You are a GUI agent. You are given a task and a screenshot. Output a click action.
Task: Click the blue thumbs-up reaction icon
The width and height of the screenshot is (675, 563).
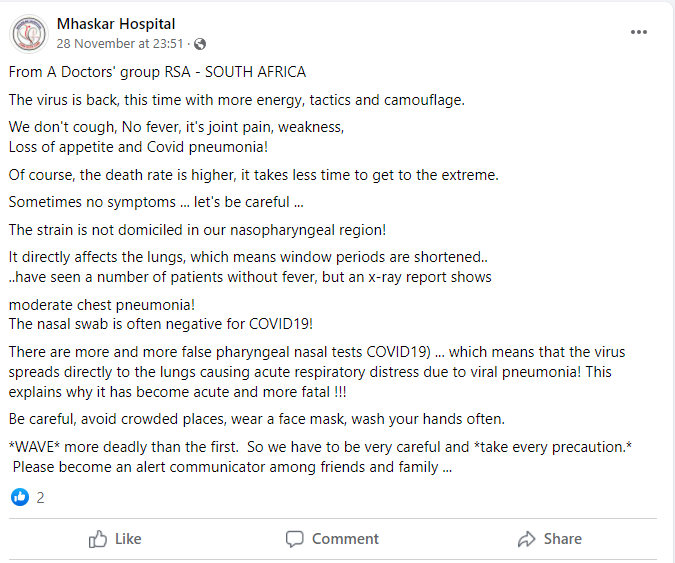tap(20, 497)
